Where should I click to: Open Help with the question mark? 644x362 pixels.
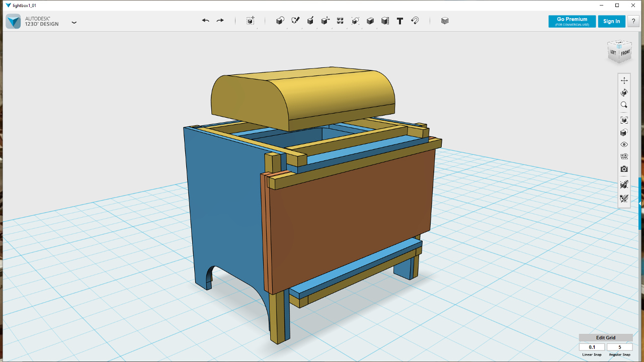(633, 21)
